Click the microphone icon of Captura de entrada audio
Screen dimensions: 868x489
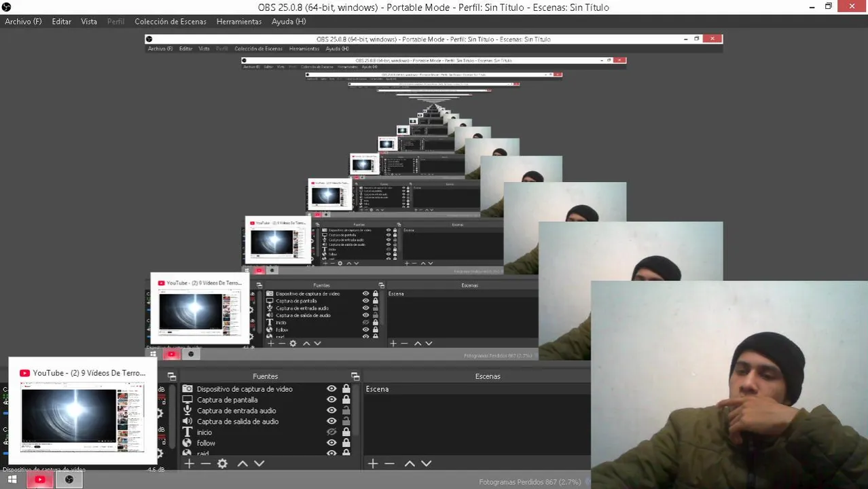pos(187,411)
